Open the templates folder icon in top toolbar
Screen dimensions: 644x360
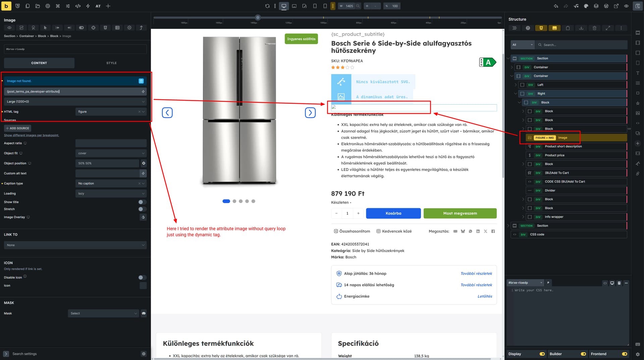click(x=38, y=6)
